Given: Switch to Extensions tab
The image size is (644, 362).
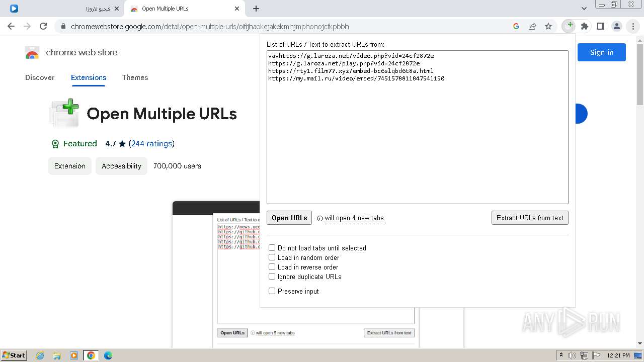Looking at the screenshot, I should (x=89, y=77).
